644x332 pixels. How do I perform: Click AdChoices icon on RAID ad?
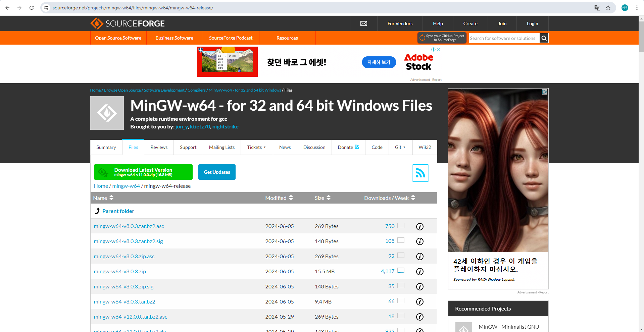pyautogui.click(x=545, y=92)
